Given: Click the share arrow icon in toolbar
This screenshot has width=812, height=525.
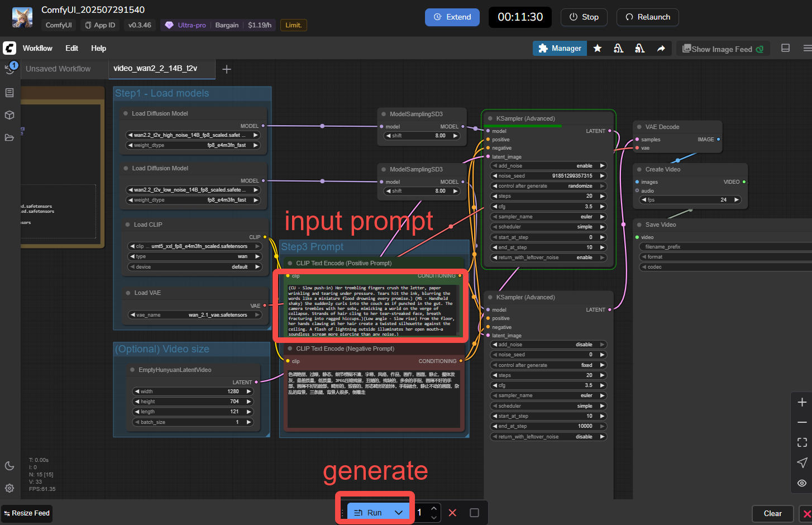Looking at the screenshot, I should (661, 49).
